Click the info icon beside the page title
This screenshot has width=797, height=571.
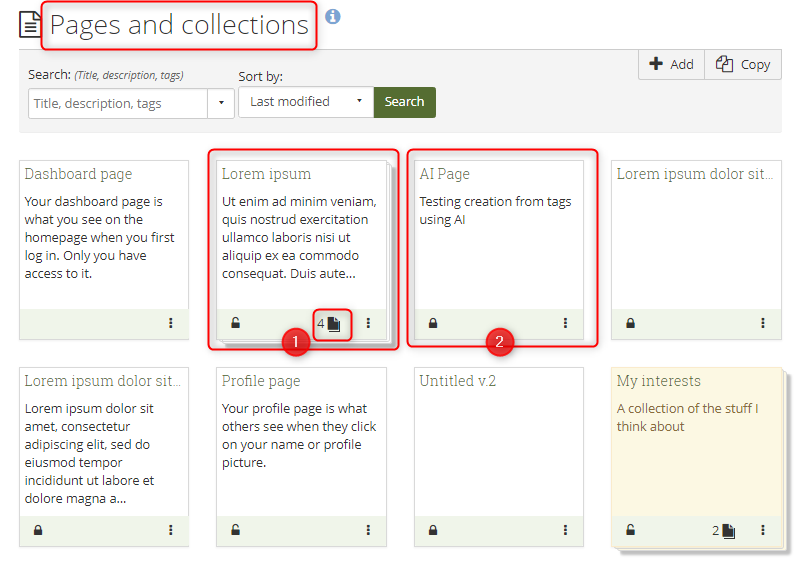point(333,16)
